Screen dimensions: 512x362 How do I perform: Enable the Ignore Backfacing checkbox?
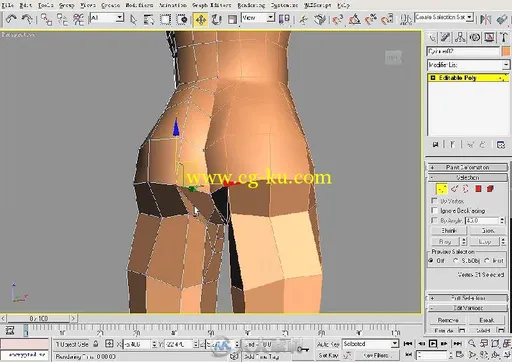pyautogui.click(x=434, y=210)
